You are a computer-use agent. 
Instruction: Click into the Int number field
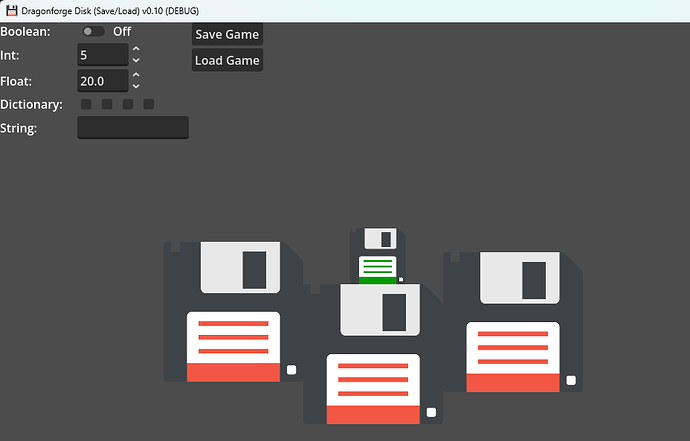[103, 55]
